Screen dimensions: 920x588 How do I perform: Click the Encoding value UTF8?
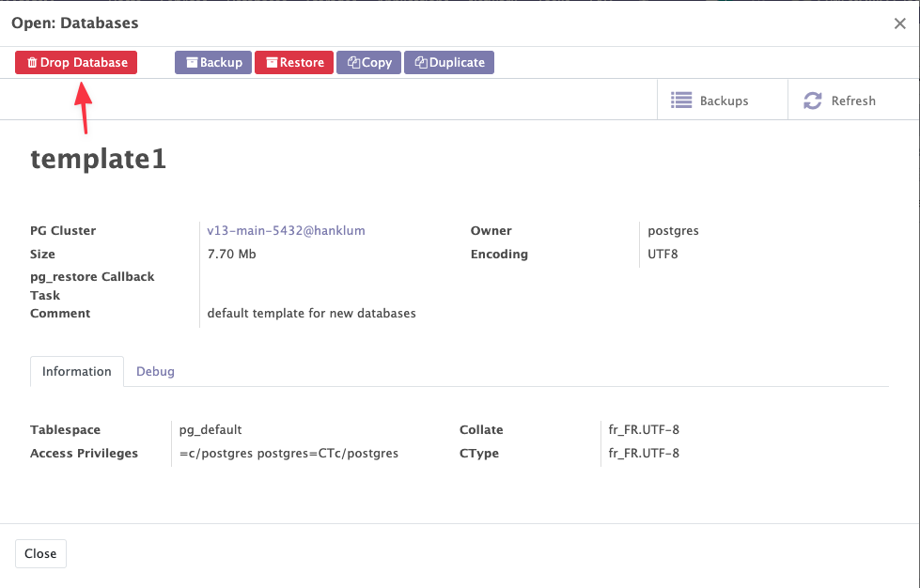pos(663,254)
